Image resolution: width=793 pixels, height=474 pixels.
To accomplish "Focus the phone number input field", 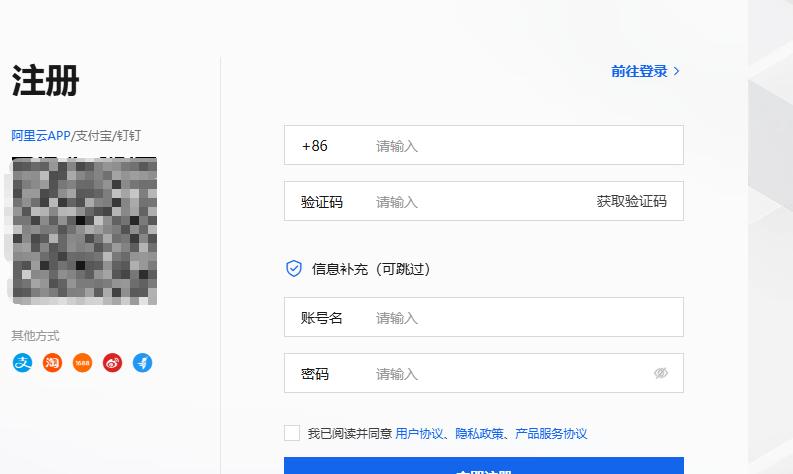I will pos(520,146).
